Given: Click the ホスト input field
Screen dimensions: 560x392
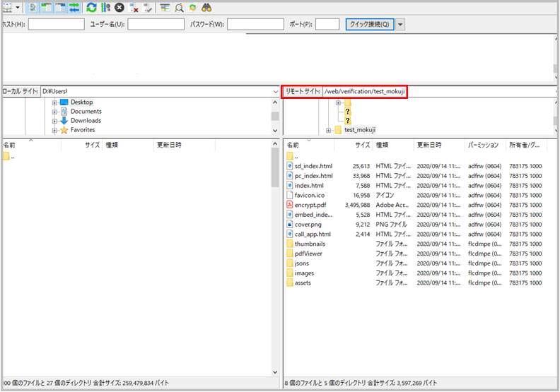Looking at the screenshot, I should (x=56, y=25).
